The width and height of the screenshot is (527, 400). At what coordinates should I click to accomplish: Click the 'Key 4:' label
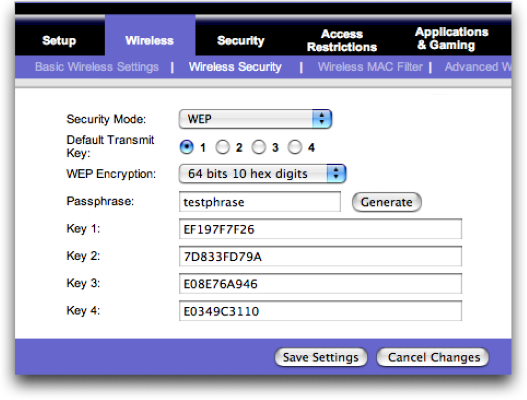83,310
